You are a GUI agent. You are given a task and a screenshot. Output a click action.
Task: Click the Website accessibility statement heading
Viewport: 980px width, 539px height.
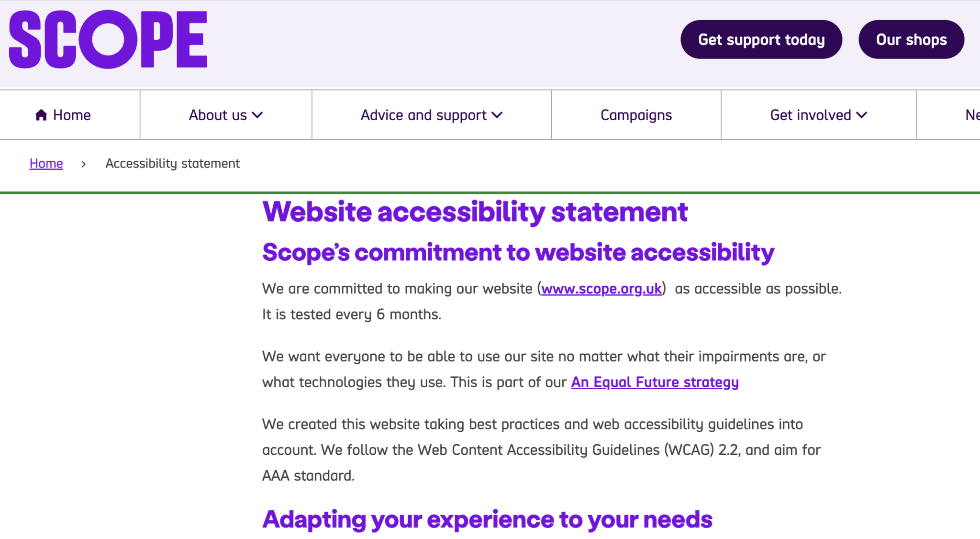point(475,211)
